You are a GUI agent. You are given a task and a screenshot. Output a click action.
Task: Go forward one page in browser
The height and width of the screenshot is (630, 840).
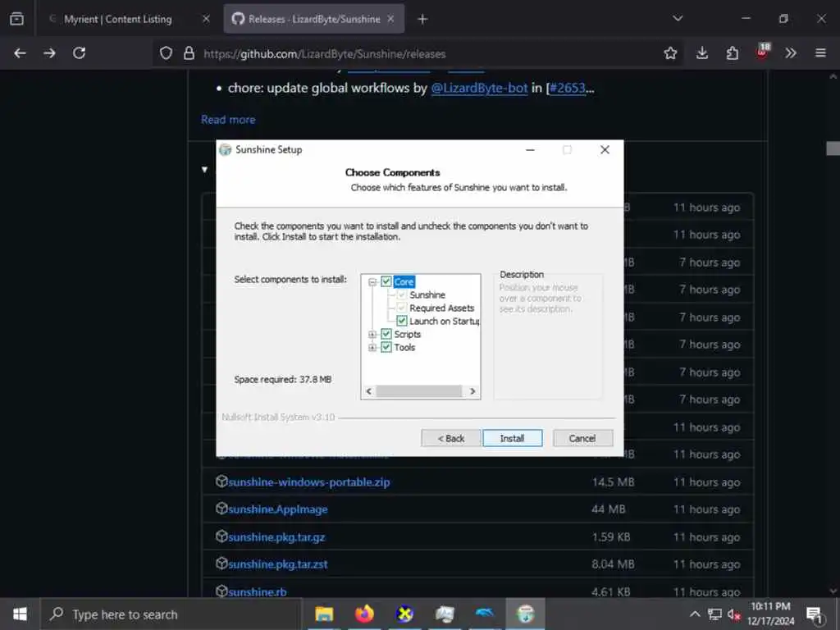tap(49, 53)
